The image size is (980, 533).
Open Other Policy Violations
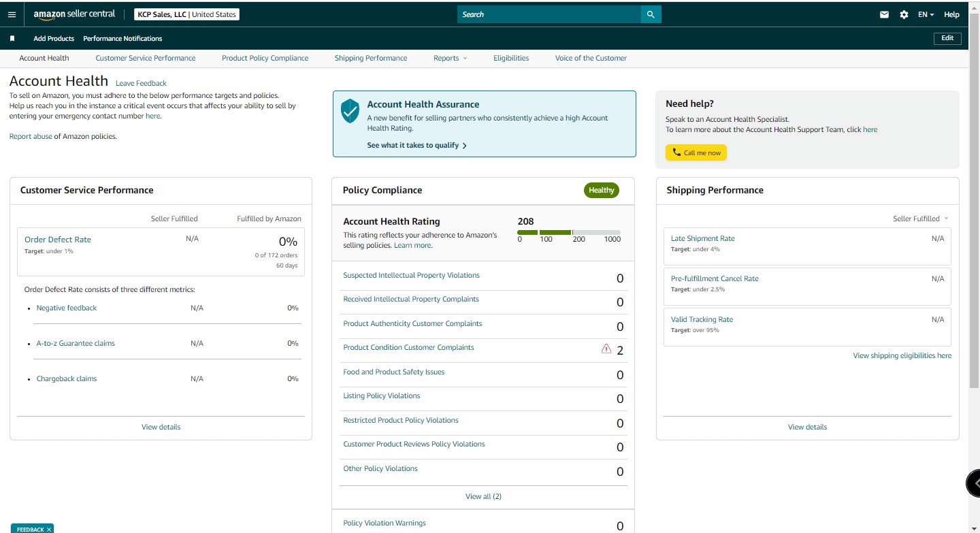(380, 469)
